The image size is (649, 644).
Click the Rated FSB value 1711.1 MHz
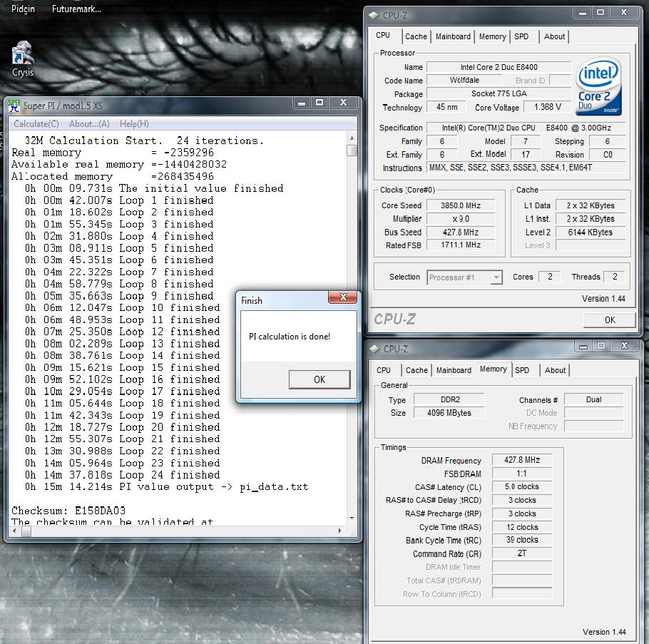pyautogui.click(x=460, y=245)
